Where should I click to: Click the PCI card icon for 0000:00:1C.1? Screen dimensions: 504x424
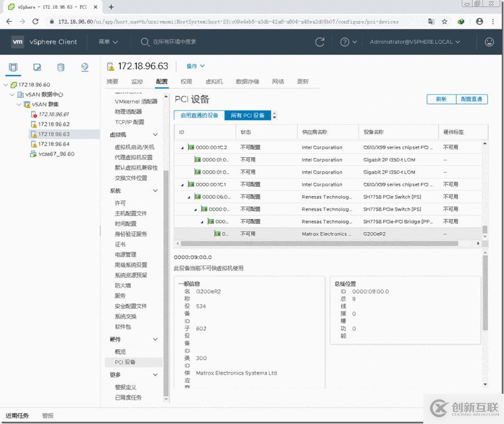click(191, 184)
